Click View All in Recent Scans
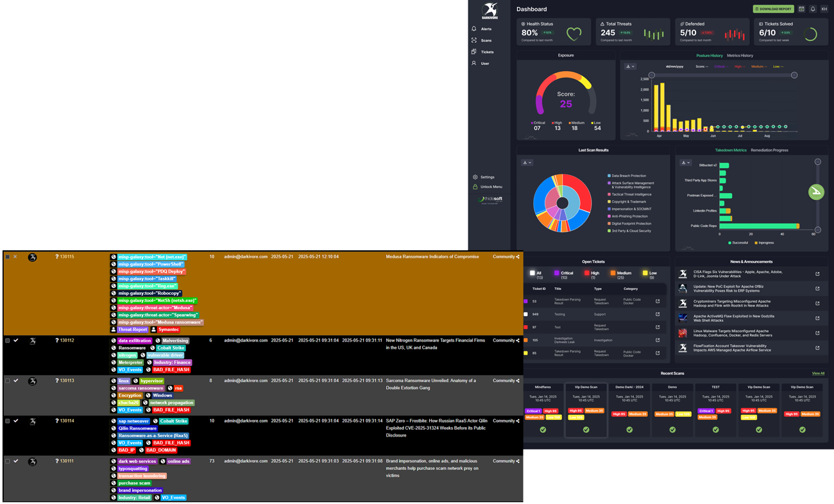Image resolution: width=834 pixels, height=504 pixels. pos(818,373)
